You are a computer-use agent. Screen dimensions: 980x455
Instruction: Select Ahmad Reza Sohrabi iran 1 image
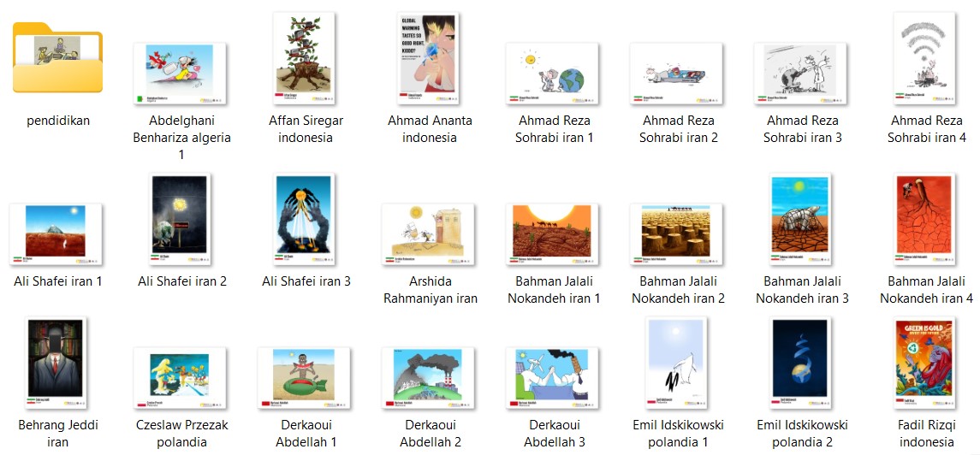553,74
